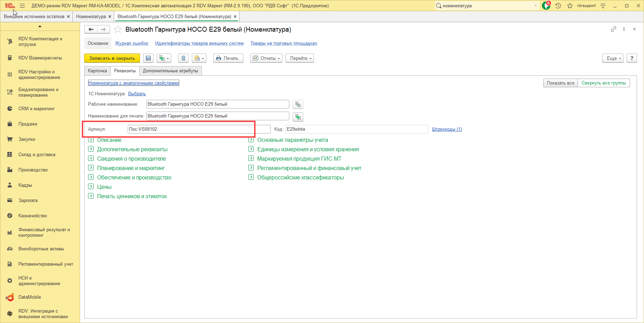Open the Перейти dropdown menu
The width and height of the screenshot is (644, 323).
[x=299, y=58]
